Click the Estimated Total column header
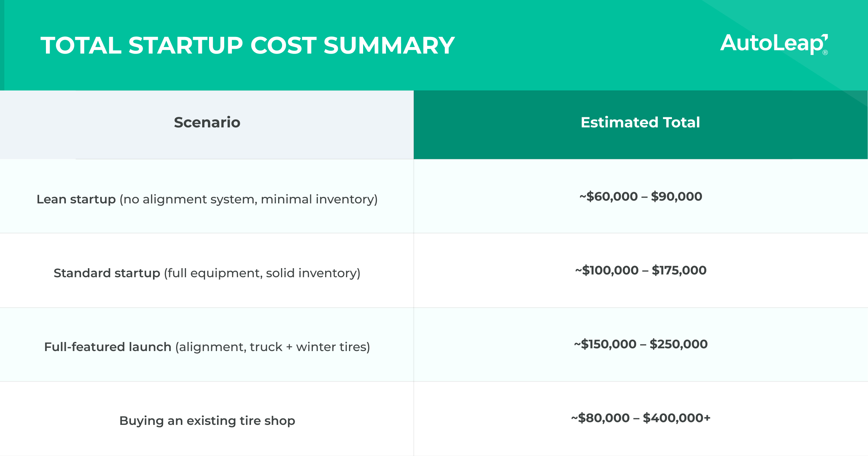This screenshot has height=456, width=868. [641, 122]
